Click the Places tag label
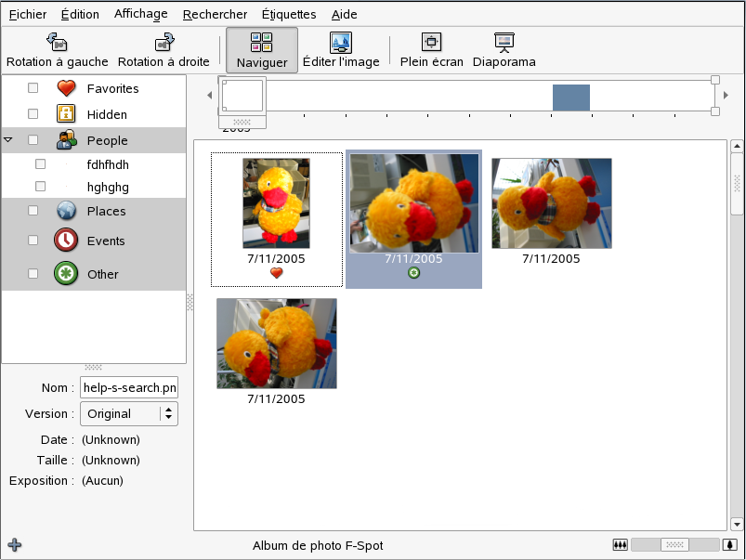This screenshot has height=560, width=746. click(x=106, y=211)
